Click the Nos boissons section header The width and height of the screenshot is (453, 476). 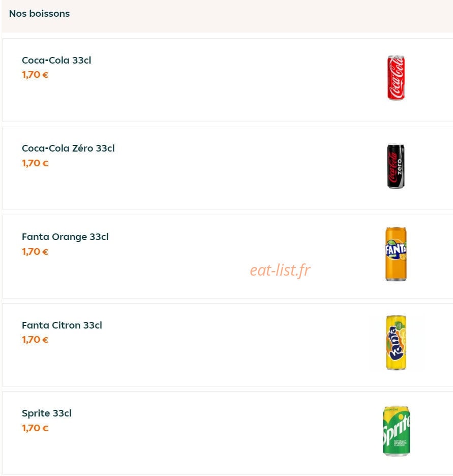40,14
